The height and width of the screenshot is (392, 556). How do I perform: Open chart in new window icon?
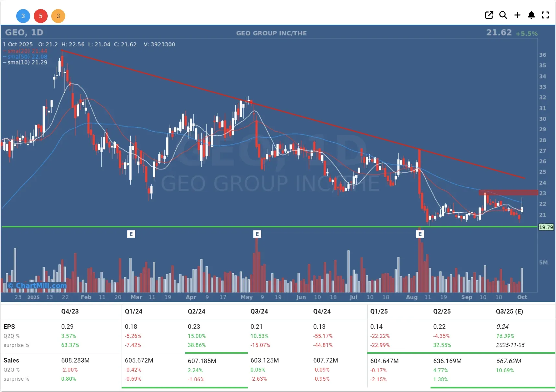click(x=489, y=15)
